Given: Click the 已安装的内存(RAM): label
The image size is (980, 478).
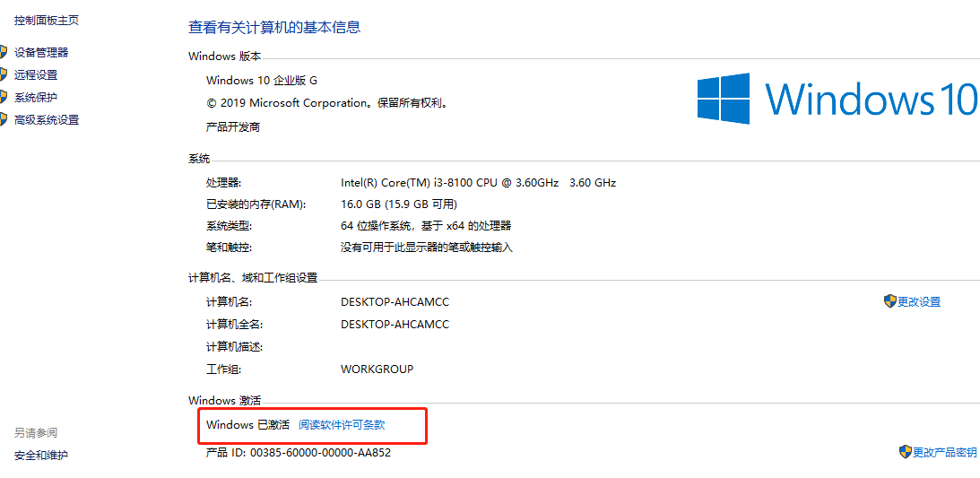Looking at the screenshot, I should 256,204.
